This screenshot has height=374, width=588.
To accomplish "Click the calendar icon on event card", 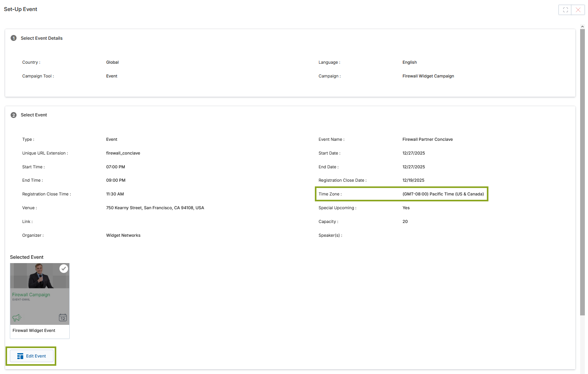I will click(x=63, y=317).
